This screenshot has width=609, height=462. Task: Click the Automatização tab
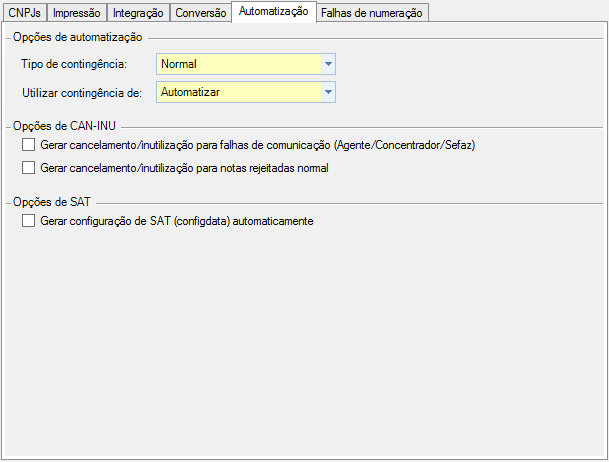click(x=274, y=12)
